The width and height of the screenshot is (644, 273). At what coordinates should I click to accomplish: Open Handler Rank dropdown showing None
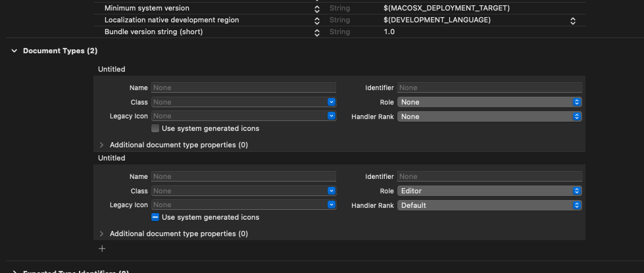coord(489,116)
